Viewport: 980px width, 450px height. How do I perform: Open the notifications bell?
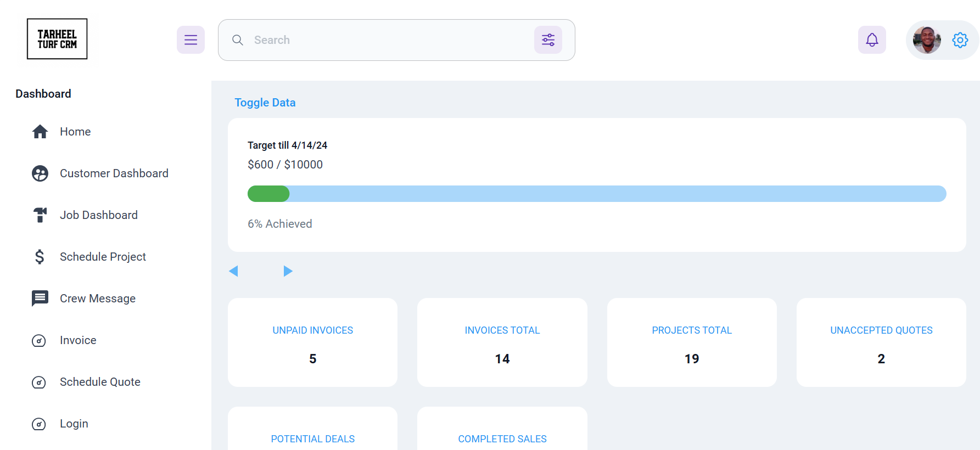pyautogui.click(x=872, y=40)
